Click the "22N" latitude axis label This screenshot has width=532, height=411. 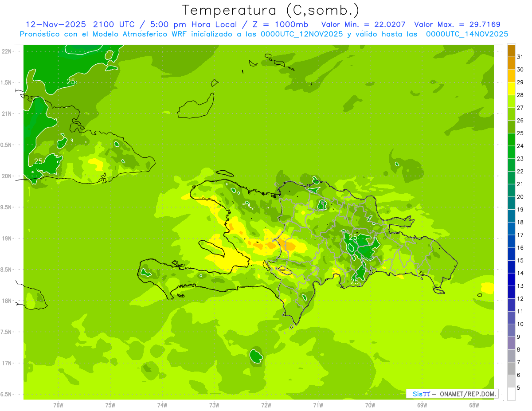click(x=7, y=51)
